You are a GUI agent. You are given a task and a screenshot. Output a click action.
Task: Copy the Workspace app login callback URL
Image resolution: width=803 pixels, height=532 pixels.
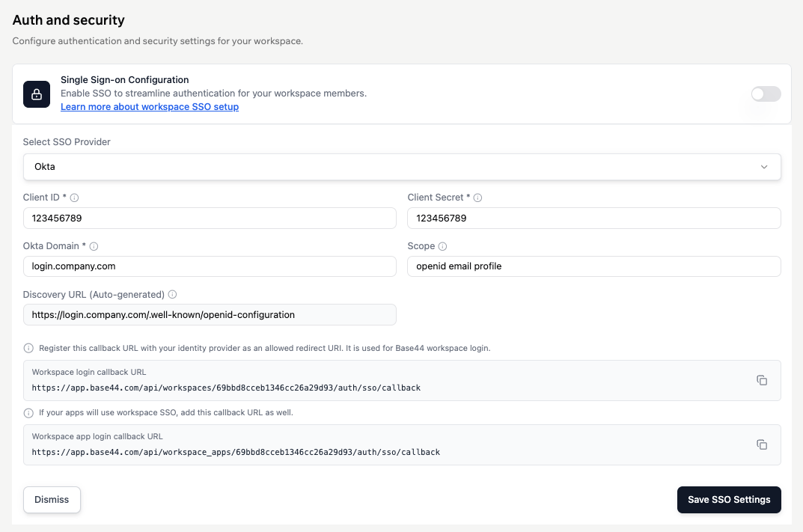click(762, 444)
